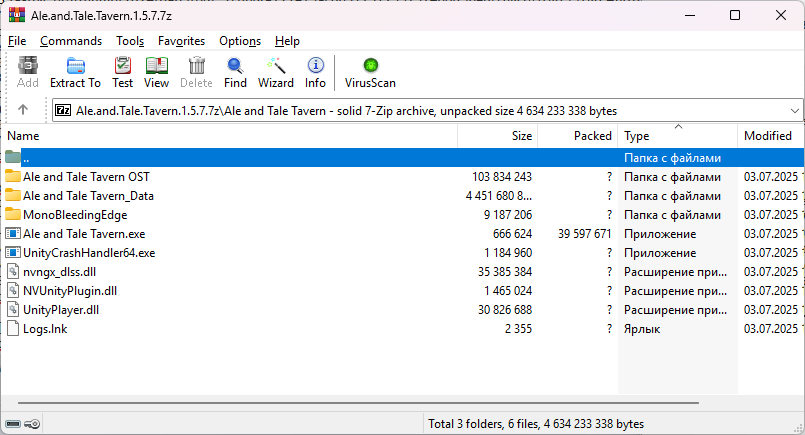
Task: Click the Logs.lnk file icon
Action: coord(13,329)
